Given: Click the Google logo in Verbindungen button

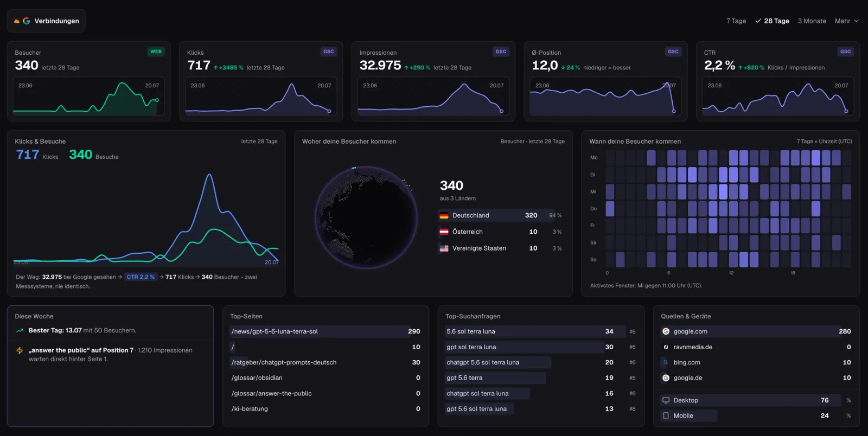Looking at the screenshot, I should click(26, 21).
